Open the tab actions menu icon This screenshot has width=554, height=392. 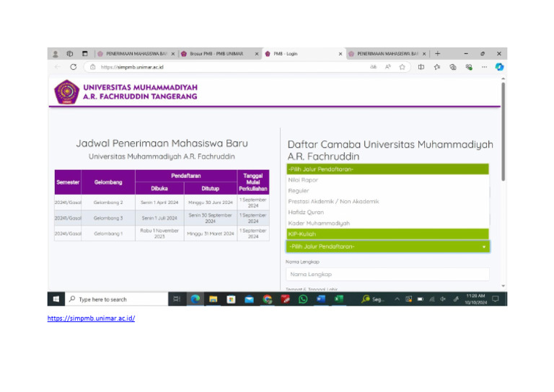(85, 53)
